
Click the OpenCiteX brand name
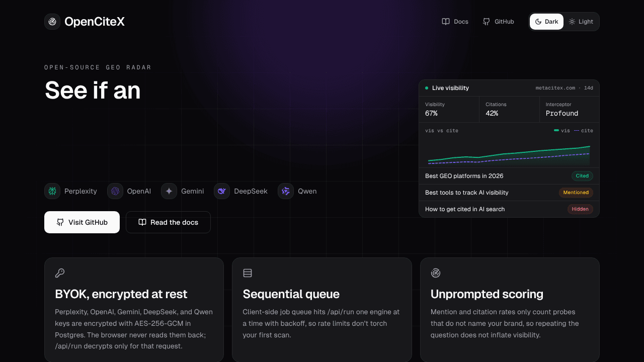pos(95,22)
